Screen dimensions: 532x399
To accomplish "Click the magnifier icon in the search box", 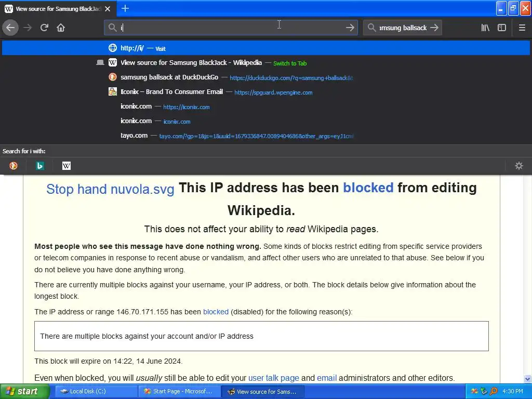I will (371, 28).
